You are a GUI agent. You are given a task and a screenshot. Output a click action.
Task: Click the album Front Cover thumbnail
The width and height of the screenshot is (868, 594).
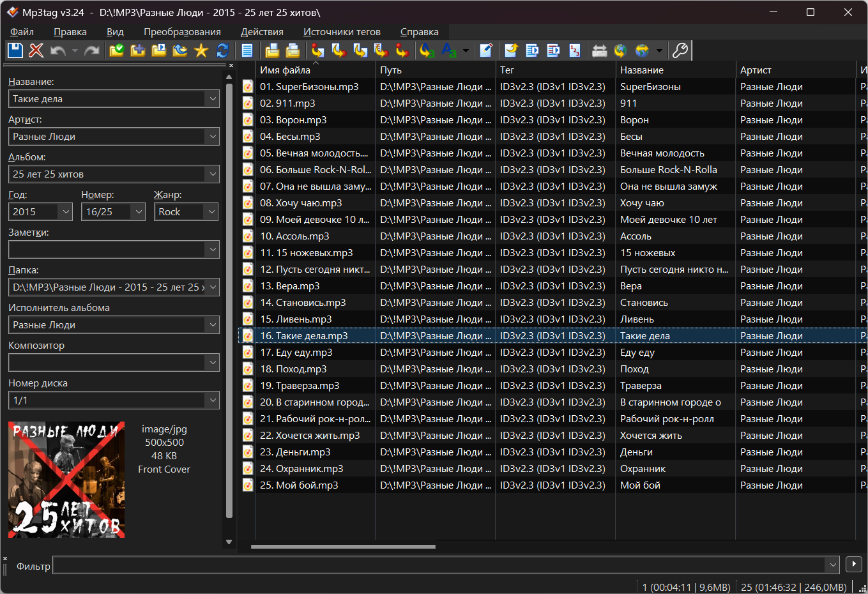pos(66,480)
